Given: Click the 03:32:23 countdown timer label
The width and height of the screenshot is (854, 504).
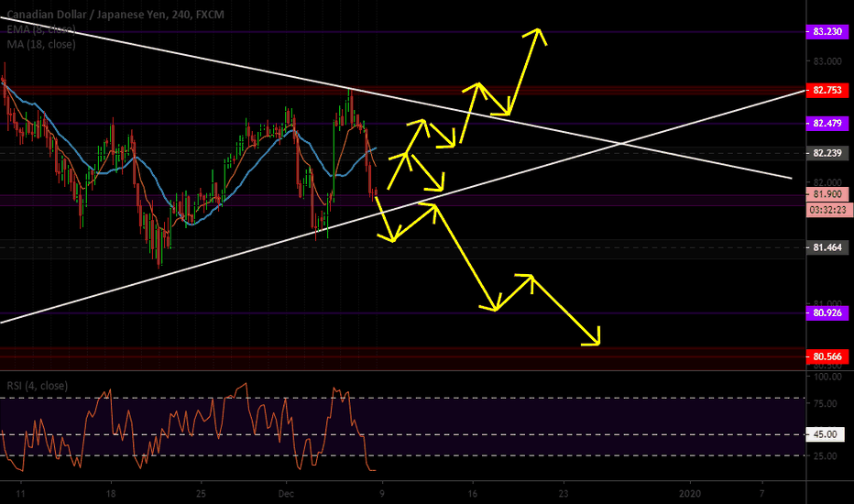Looking at the screenshot, I should coord(827,210).
